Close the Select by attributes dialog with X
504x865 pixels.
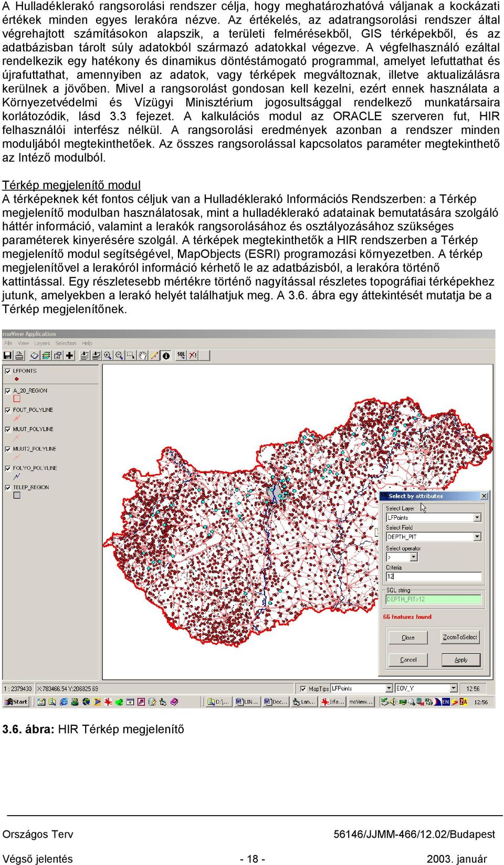[484, 496]
